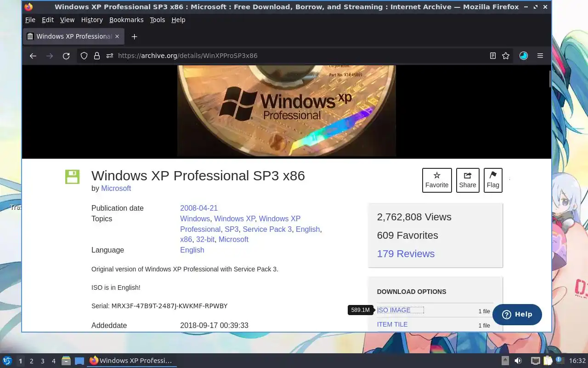588x368 pixels.
Task: Open the English language link
Action: click(x=192, y=250)
